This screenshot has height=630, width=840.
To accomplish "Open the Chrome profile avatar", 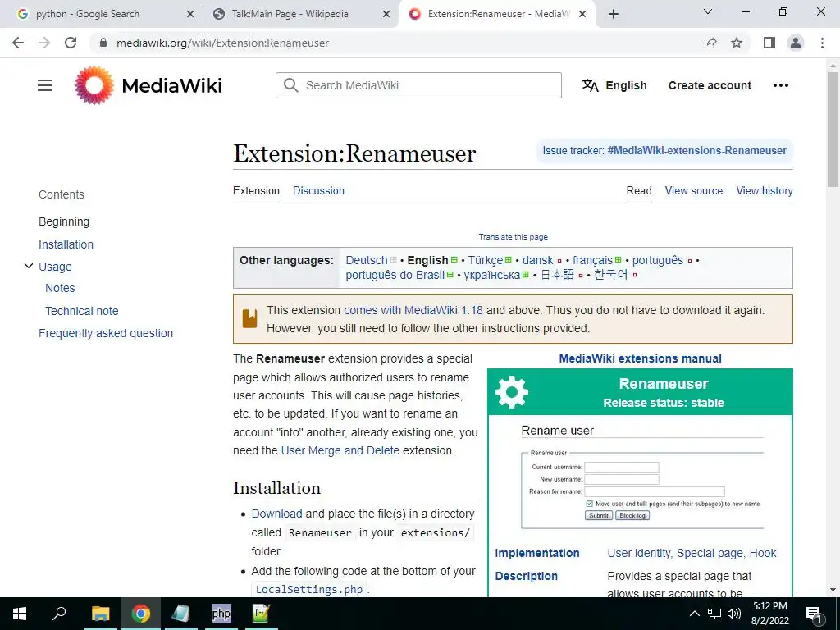I will (796, 43).
